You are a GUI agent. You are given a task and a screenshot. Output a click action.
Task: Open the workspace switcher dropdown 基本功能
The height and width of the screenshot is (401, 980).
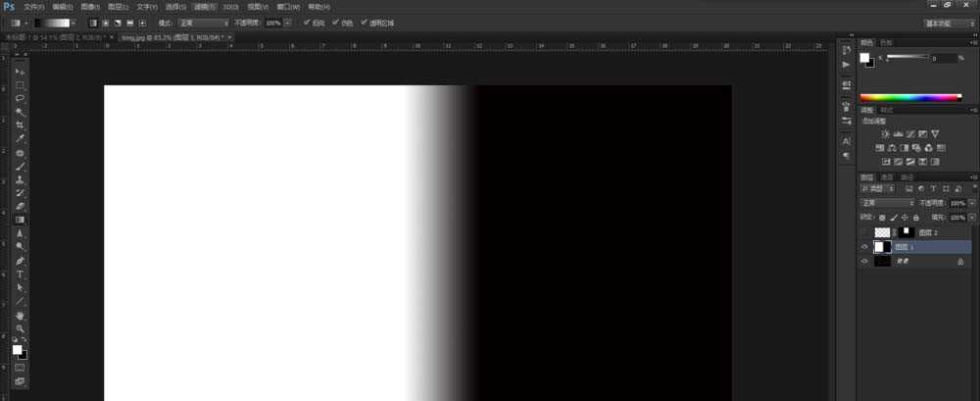tap(949, 22)
